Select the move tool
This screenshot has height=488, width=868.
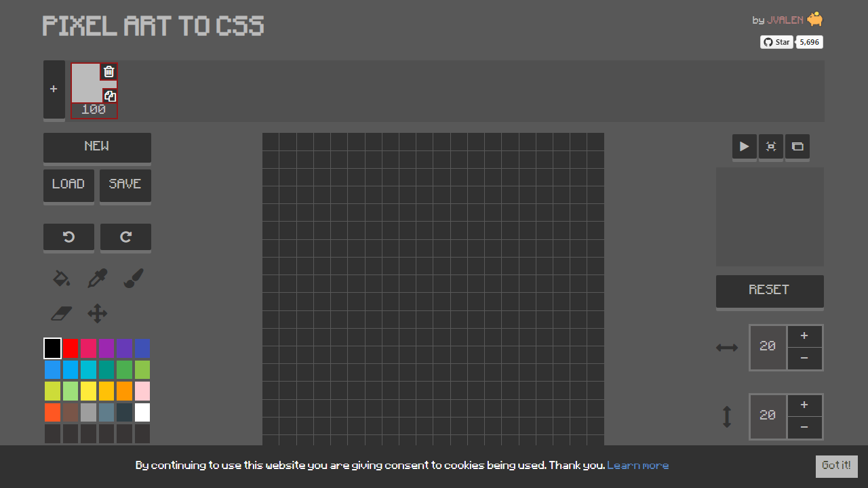coord(98,314)
